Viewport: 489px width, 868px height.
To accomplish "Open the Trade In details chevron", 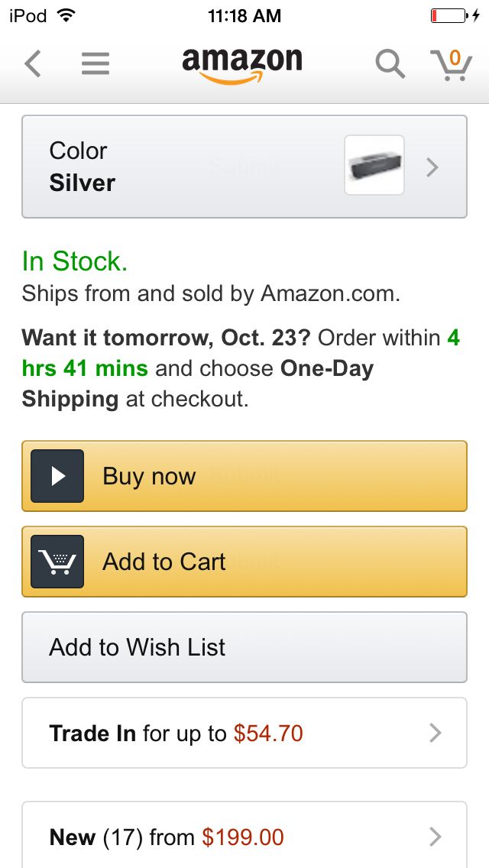I will pyautogui.click(x=435, y=733).
